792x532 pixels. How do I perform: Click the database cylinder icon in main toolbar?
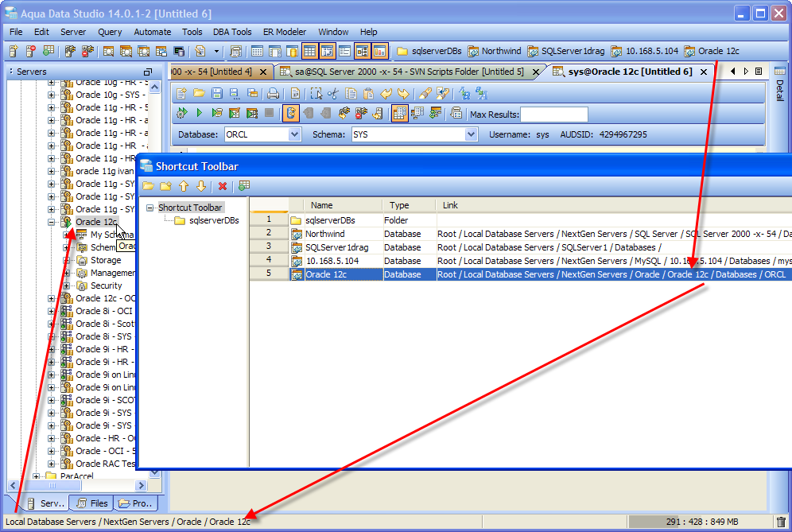(292, 51)
